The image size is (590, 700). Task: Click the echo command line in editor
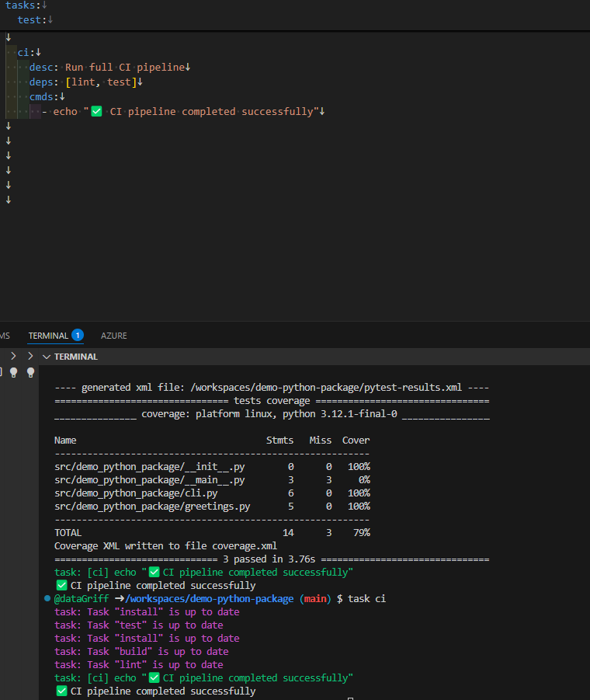point(180,112)
